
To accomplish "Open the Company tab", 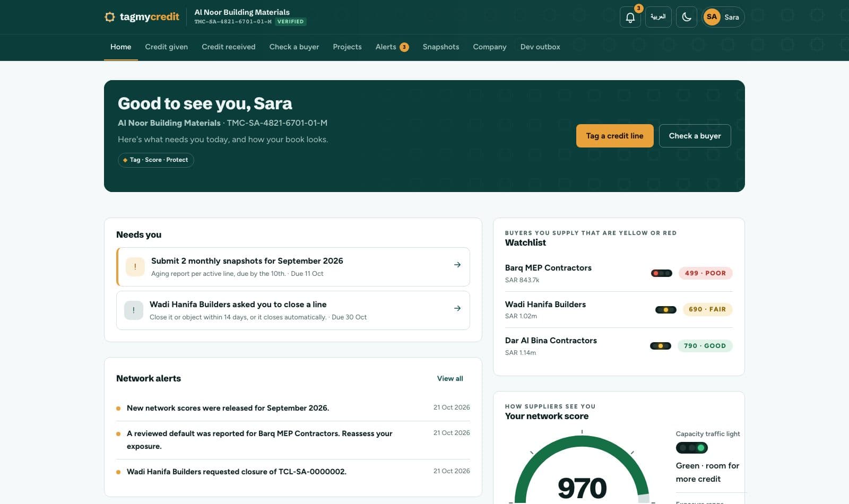I will (490, 47).
